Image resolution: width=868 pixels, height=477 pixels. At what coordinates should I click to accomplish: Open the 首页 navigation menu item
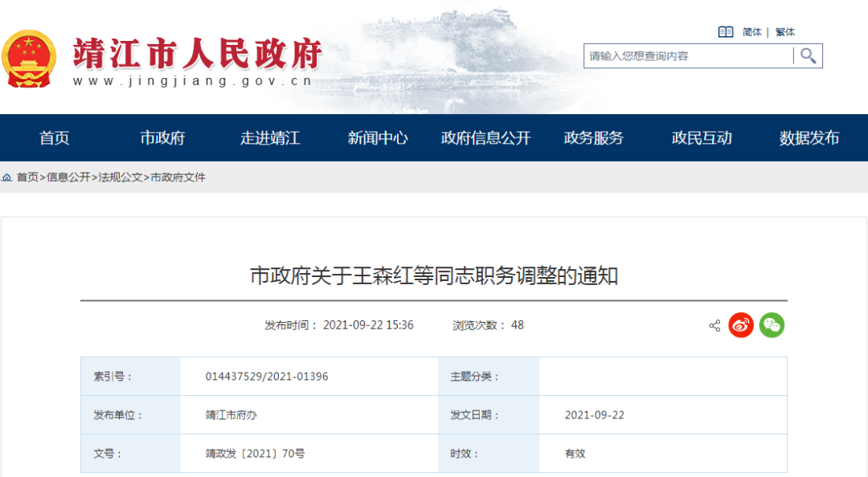click(x=55, y=138)
